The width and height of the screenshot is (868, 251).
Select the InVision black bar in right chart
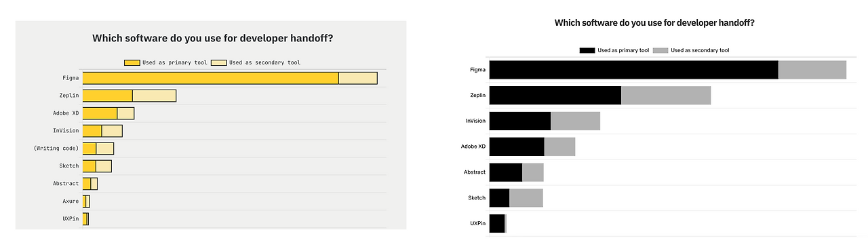pyautogui.click(x=519, y=121)
